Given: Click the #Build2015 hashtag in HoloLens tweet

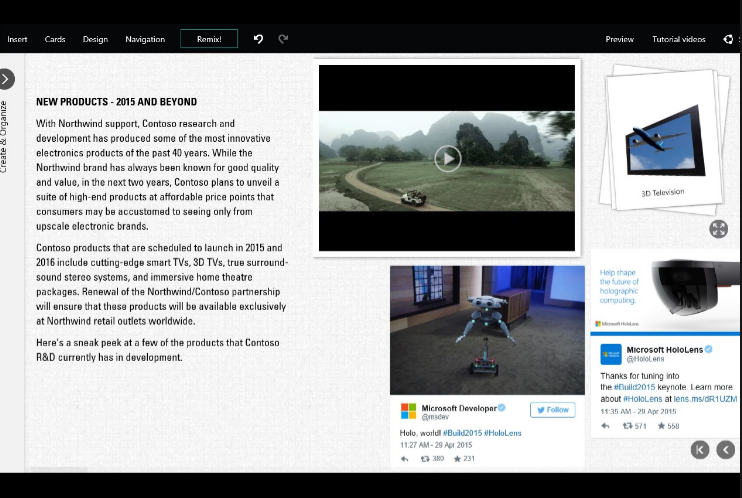Looking at the screenshot, I should coord(635,387).
